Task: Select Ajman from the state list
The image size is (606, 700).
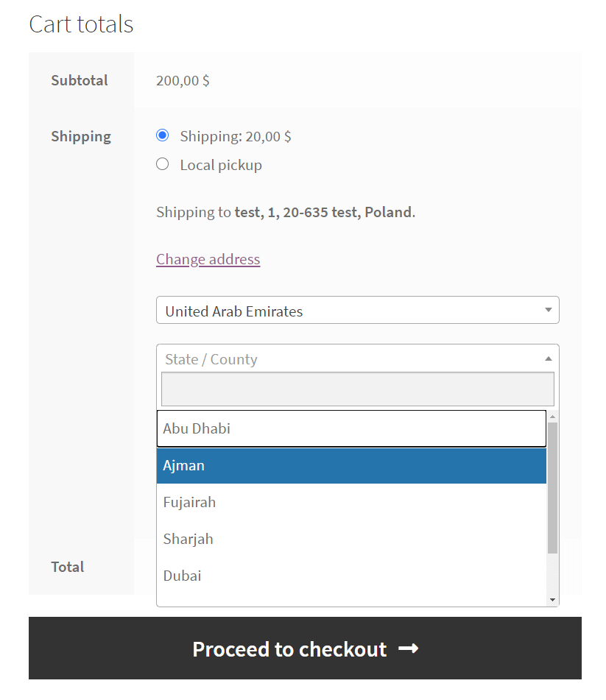Action: 351,466
